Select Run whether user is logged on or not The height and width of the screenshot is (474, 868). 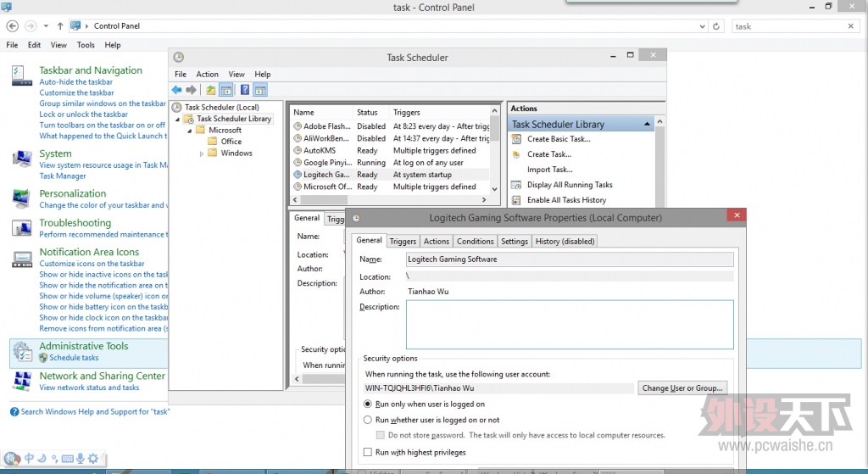tap(368, 420)
